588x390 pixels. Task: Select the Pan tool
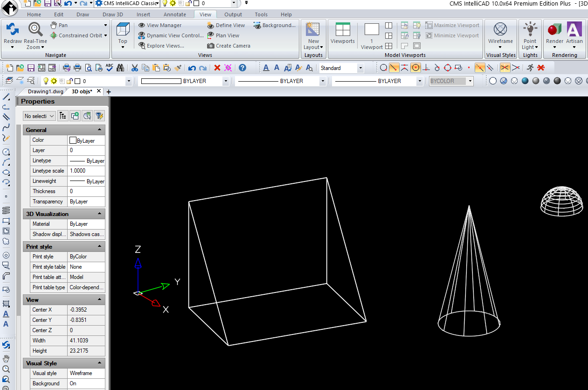[59, 25]
